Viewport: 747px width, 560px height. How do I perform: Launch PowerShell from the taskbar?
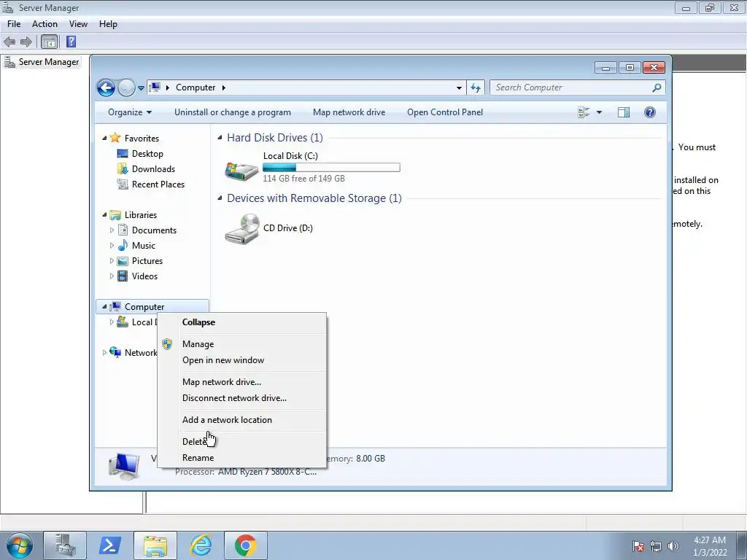tap(109, 545)
